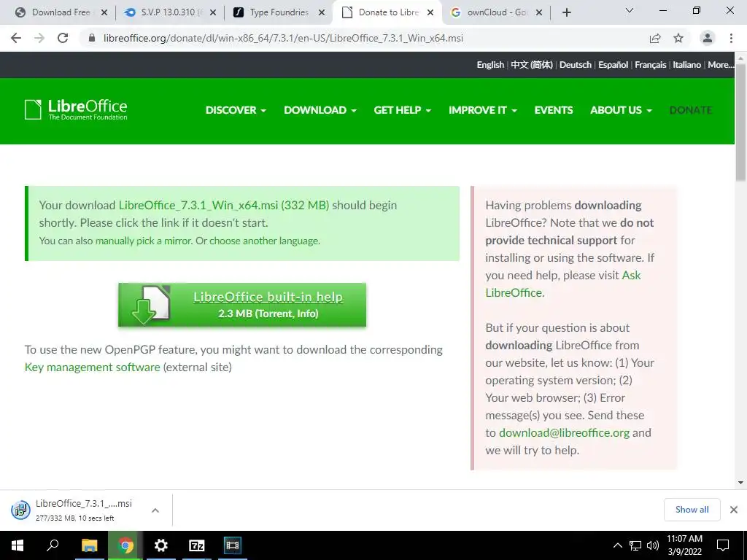Click the address bar URL
This screenshot has width=747, height=560.
283,38
